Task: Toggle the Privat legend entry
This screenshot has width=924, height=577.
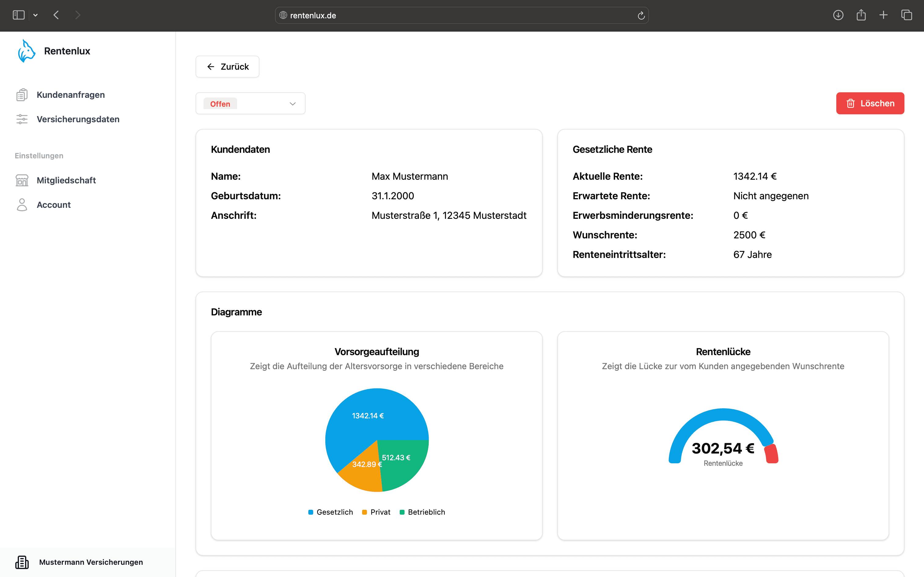Action: 376,512
